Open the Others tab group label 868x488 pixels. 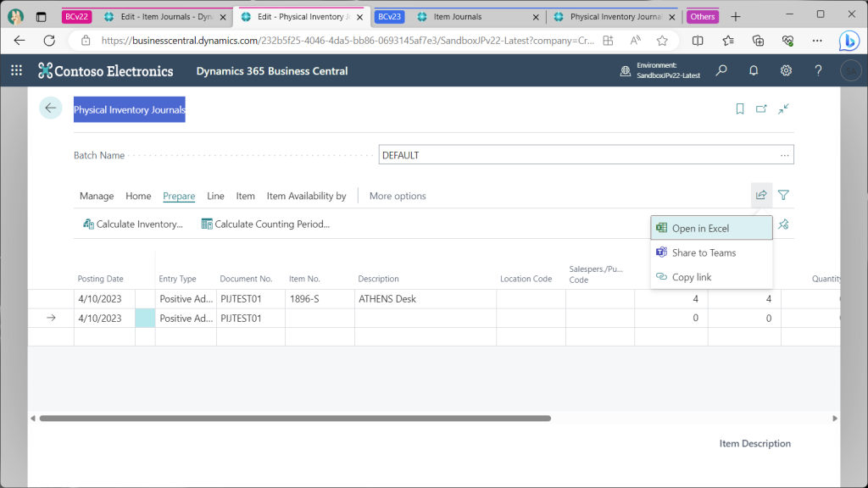pyautogui.click(x=703, y=17)
